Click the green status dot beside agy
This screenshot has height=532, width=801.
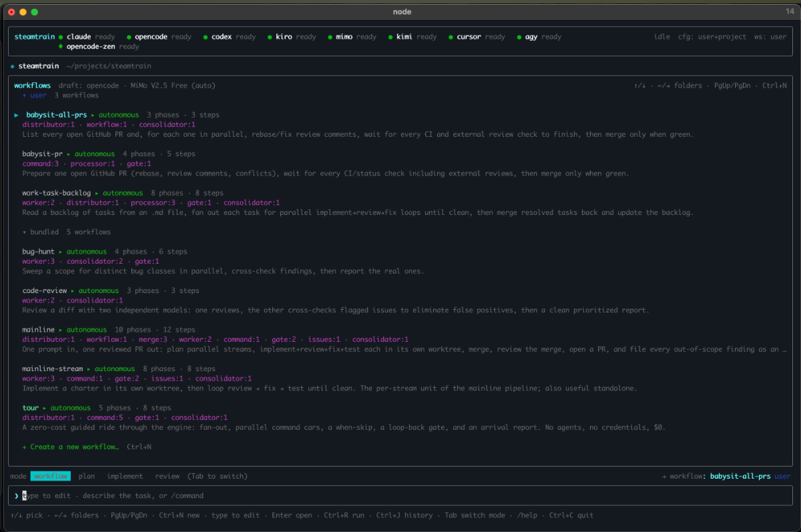(x=519, y=37)
